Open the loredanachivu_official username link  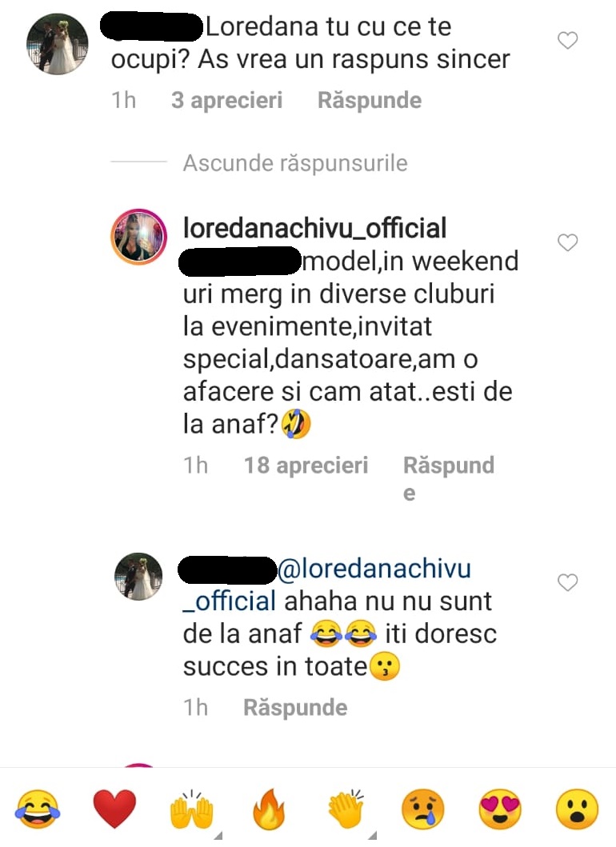pyautogui.click(x=314, y=229)
